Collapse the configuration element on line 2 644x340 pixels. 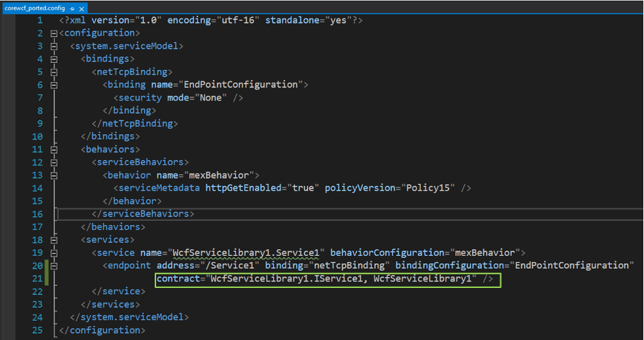[x=54, y=34]
